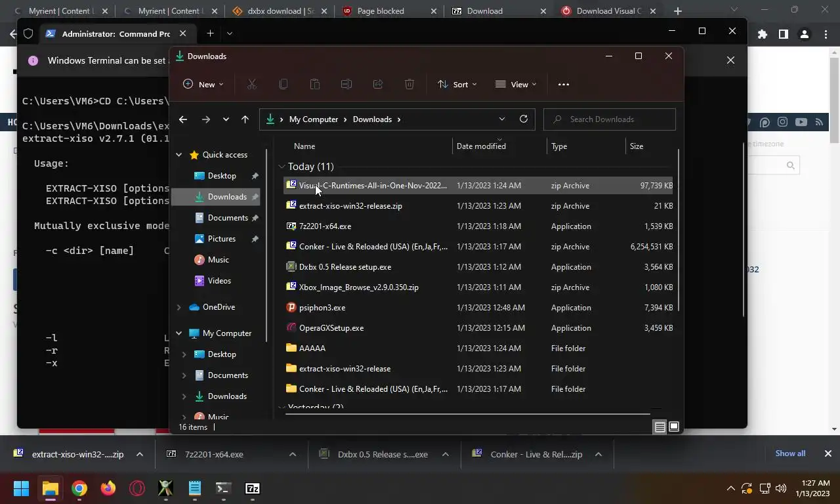Open File Explorer from the taskbar

click(51, 488)
